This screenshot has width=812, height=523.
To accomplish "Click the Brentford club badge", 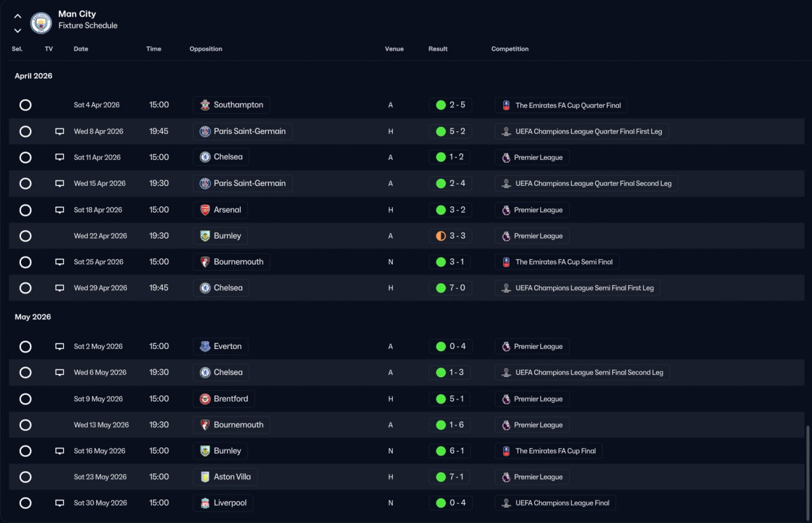I will (205, 399).
